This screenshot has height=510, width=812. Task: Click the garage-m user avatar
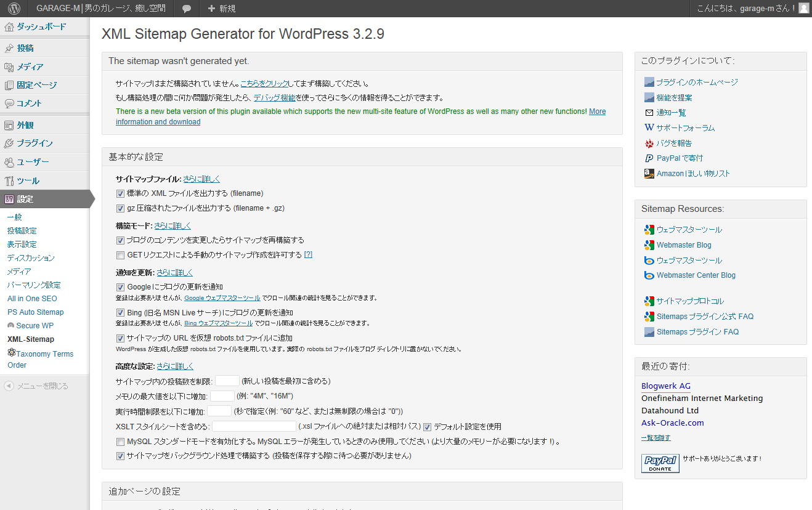pyautogui.click(x=803, y=9)
